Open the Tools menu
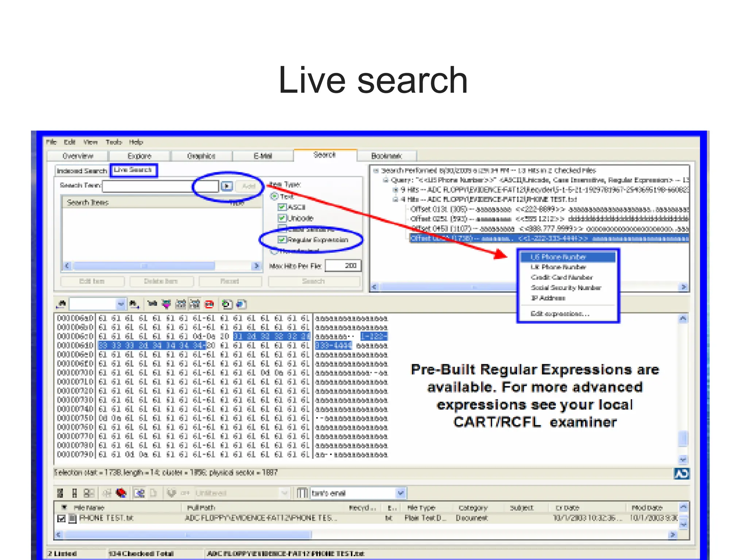This screenshot has width=747, height=560. 114,142
